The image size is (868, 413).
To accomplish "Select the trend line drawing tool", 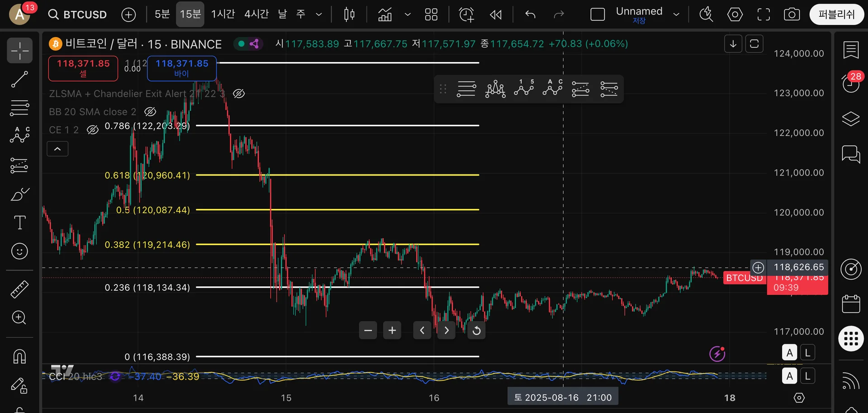I will click(x=19, y=80).
